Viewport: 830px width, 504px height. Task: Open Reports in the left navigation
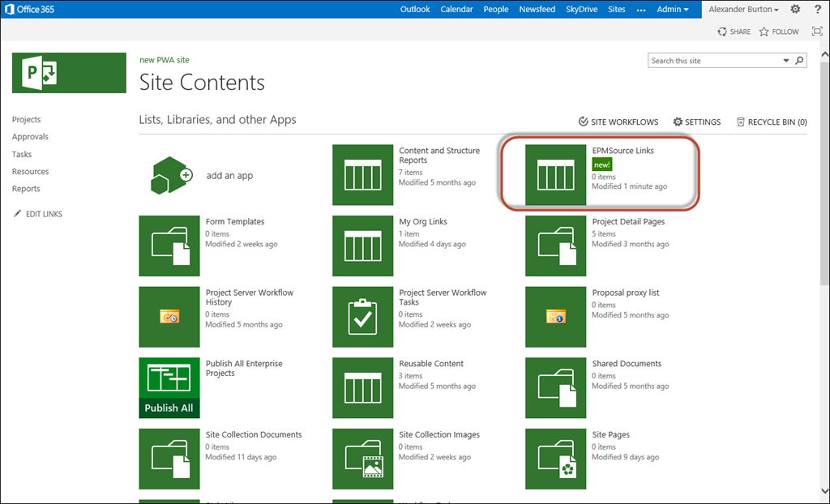[26, 189]
